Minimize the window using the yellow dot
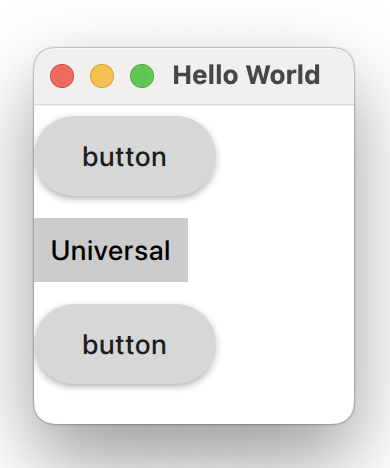Screen dimensions: 390x468 102,76
